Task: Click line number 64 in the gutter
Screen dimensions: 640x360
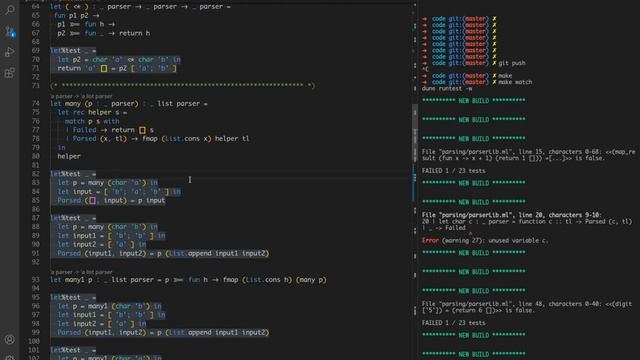Action: coord(36,7)
